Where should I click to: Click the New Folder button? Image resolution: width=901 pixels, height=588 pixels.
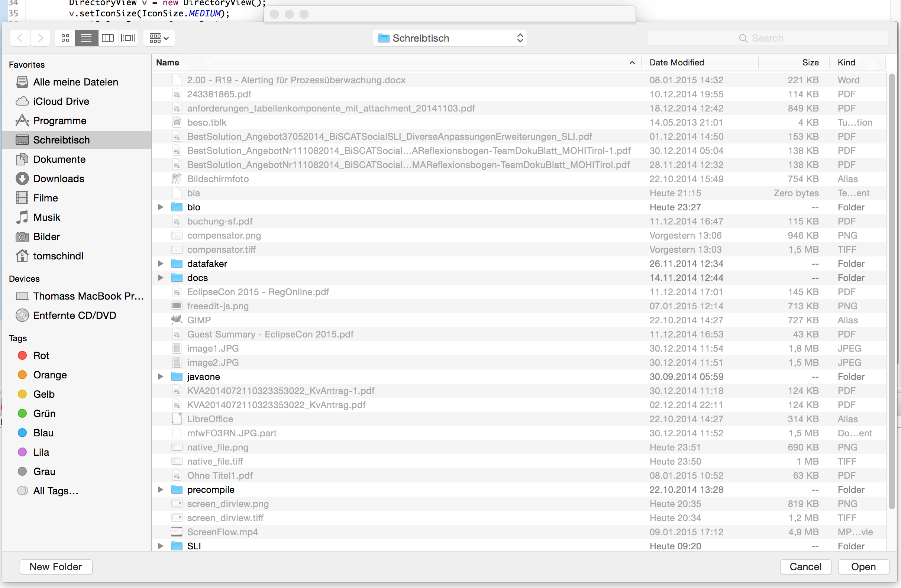[56, 566]
